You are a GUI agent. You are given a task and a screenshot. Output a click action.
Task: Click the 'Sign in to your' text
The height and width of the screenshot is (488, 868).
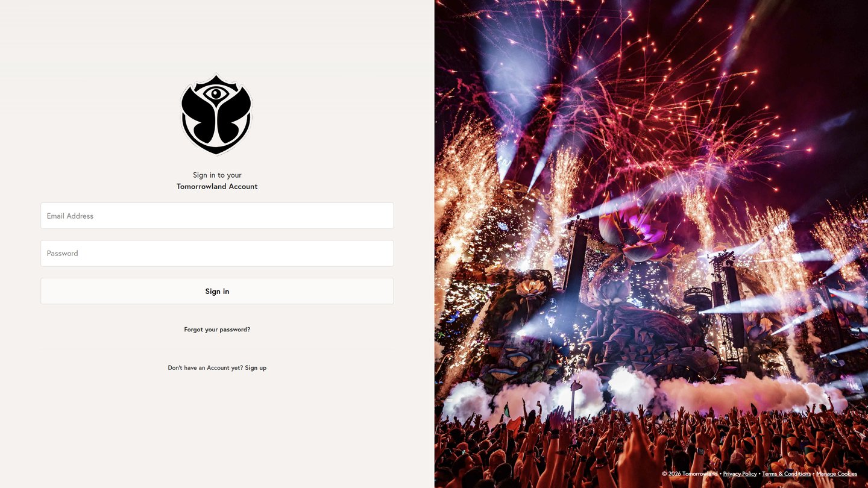217,175
